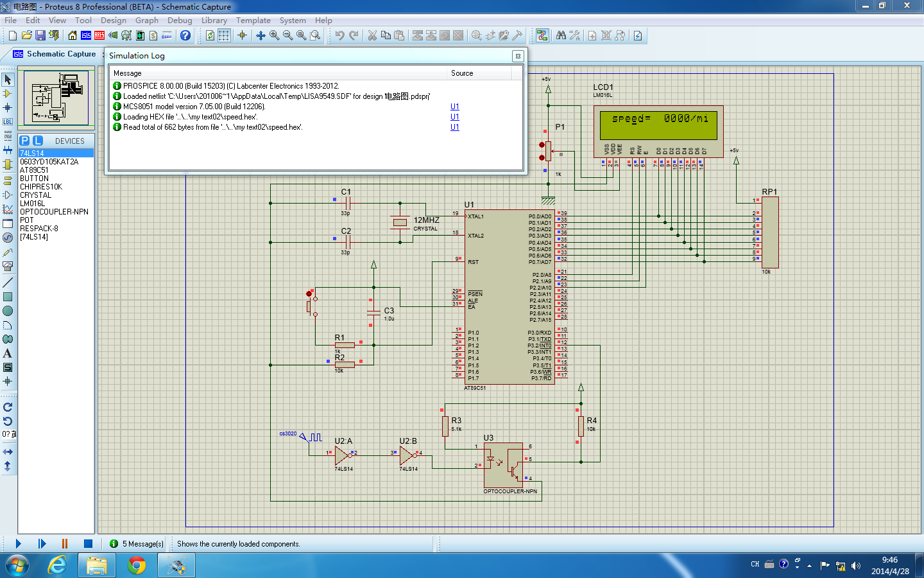This screenshot has width=924, height=578.
Task: Stop the simulation
Action: (x=88, y=543)
